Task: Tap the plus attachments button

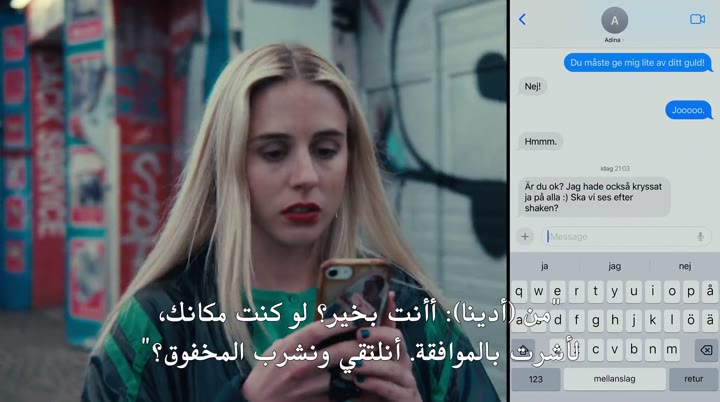Action: [526, 236]
